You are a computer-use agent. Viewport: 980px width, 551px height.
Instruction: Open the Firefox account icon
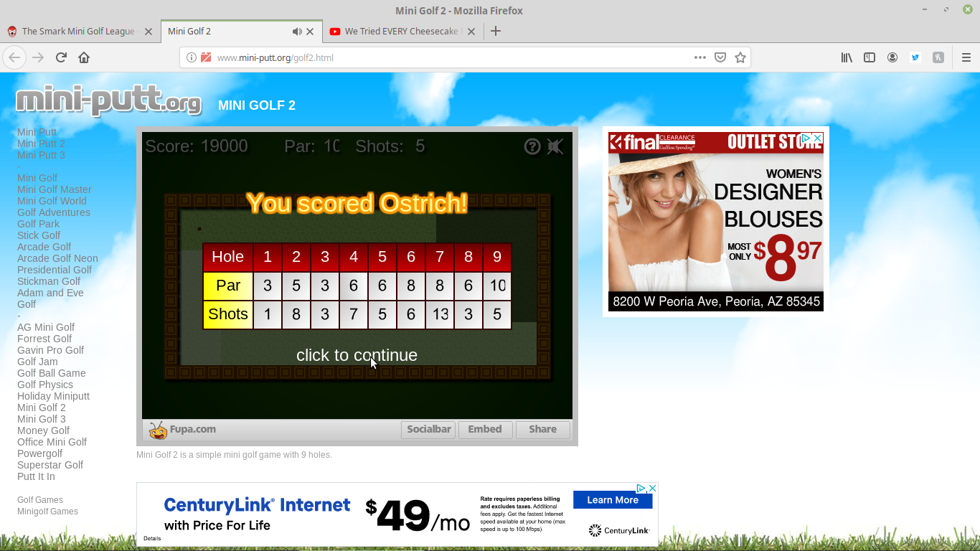pyautogui.click(x=892, y=57)
